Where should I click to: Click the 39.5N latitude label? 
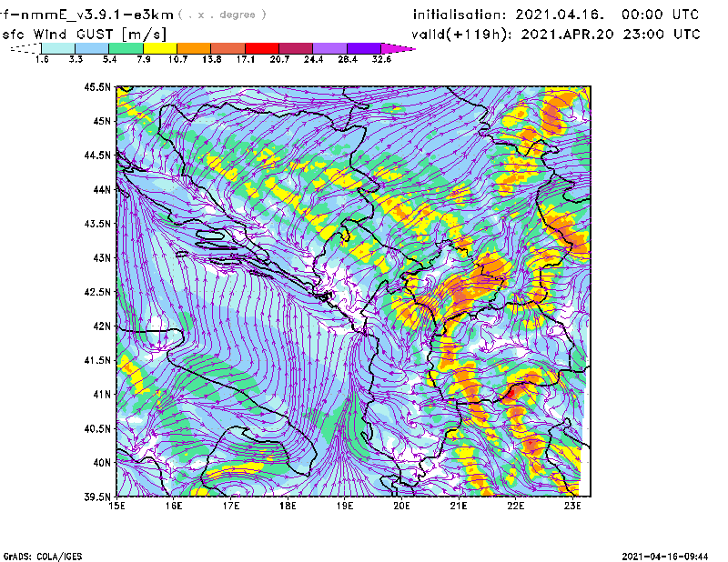click(x=97, y=497)
